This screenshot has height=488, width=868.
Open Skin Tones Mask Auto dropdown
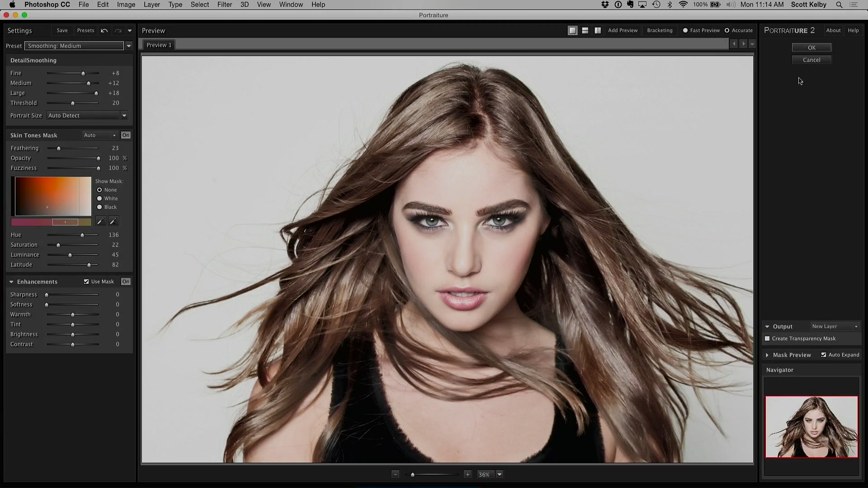[x=100, y=135]
